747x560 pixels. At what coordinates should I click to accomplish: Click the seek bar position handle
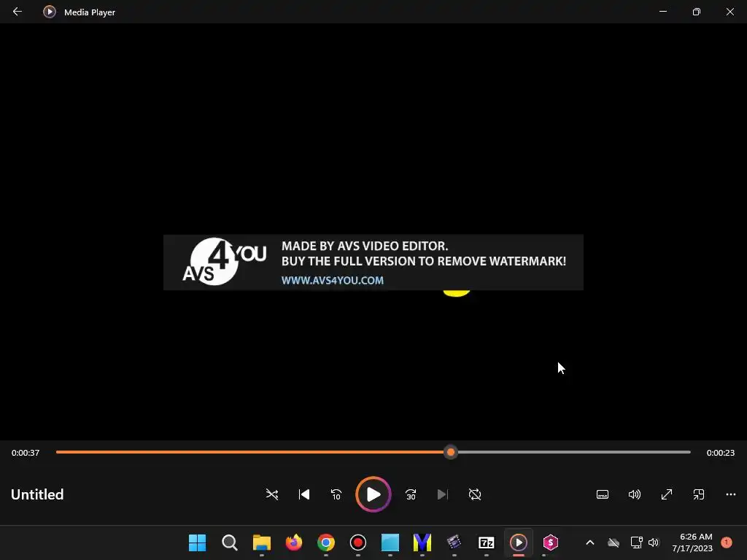[x=451, y=452]
